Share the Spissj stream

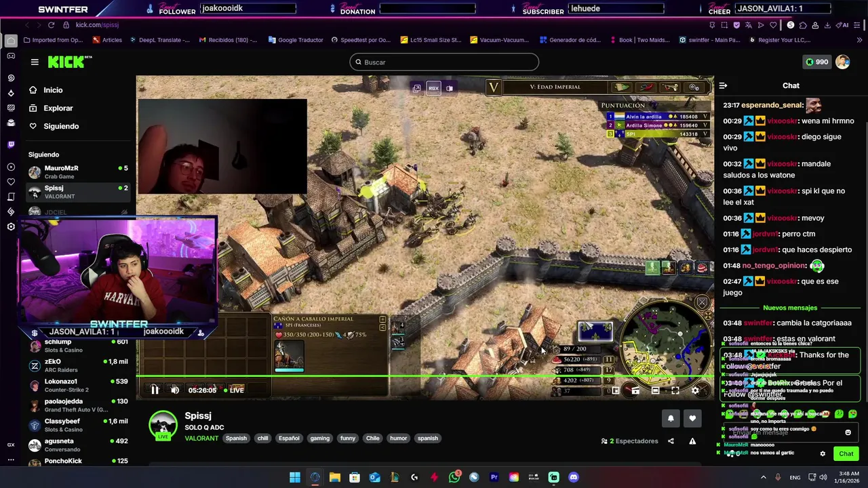[x=671, y=441]
